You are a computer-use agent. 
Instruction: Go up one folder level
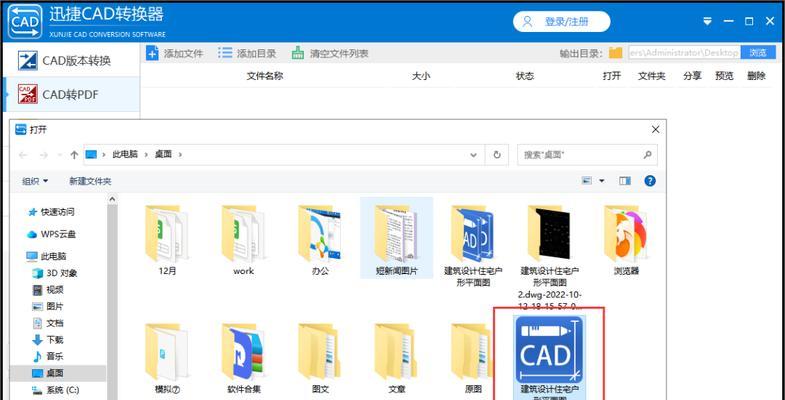pos(74,155)
